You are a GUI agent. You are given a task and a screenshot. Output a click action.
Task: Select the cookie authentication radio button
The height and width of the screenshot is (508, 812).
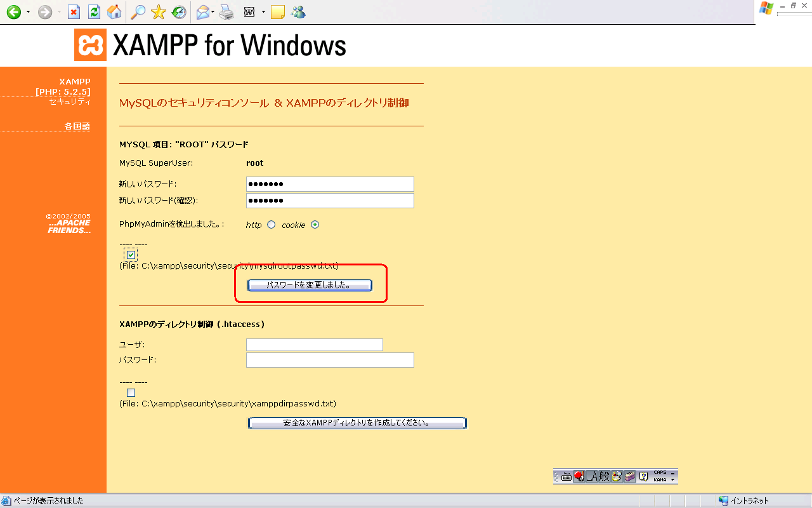(315, 224)
